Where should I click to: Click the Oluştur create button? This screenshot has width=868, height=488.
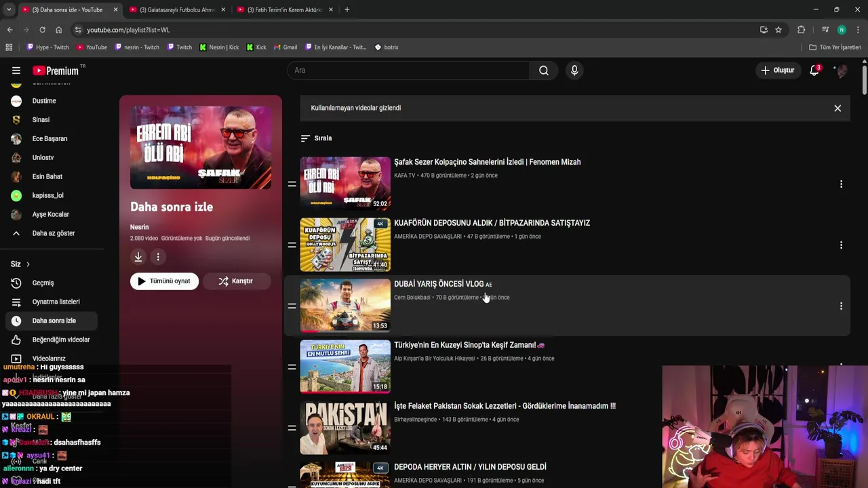pos(777,70)
